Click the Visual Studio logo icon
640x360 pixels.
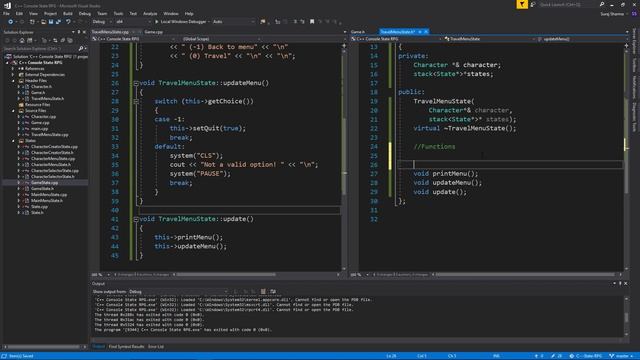click(7, 6)
